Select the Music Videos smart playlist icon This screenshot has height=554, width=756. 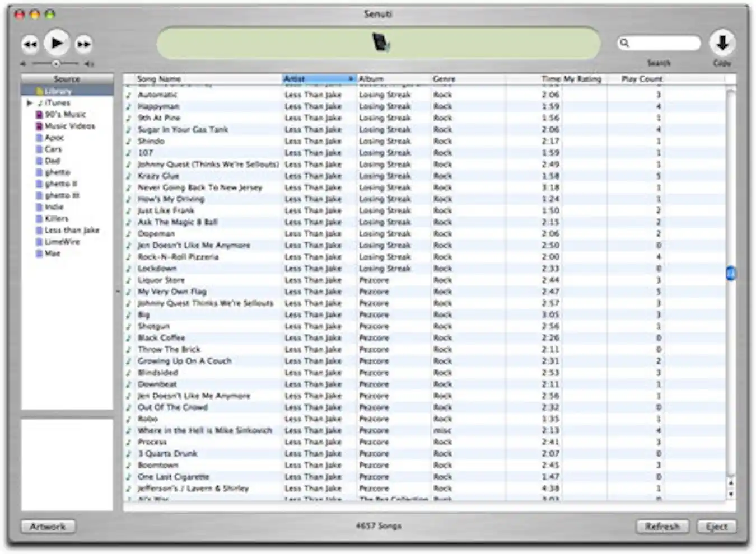[38, 126]
